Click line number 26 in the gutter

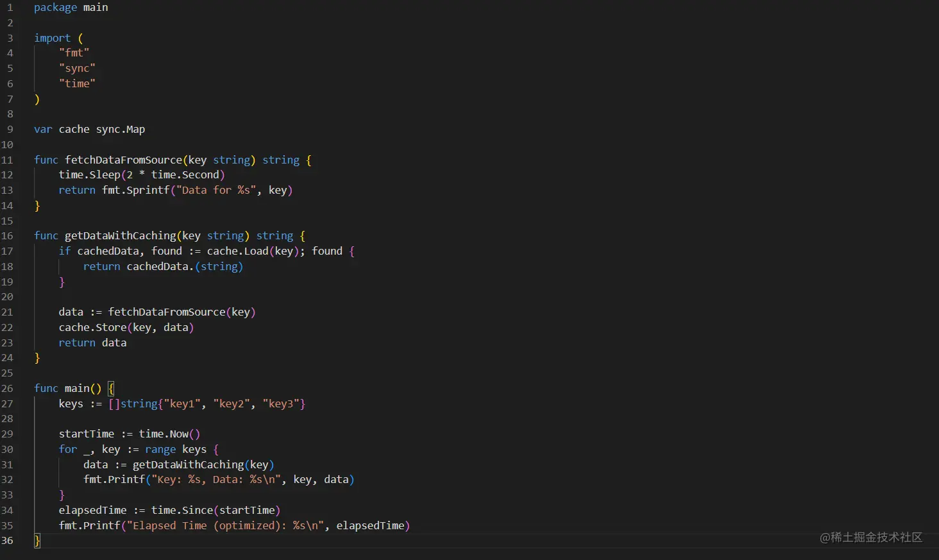pyautogui.click(x=7, y=389)
